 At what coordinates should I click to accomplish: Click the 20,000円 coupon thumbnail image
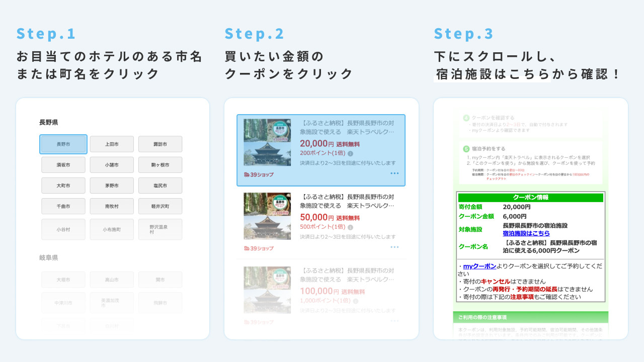pos(267,142)
